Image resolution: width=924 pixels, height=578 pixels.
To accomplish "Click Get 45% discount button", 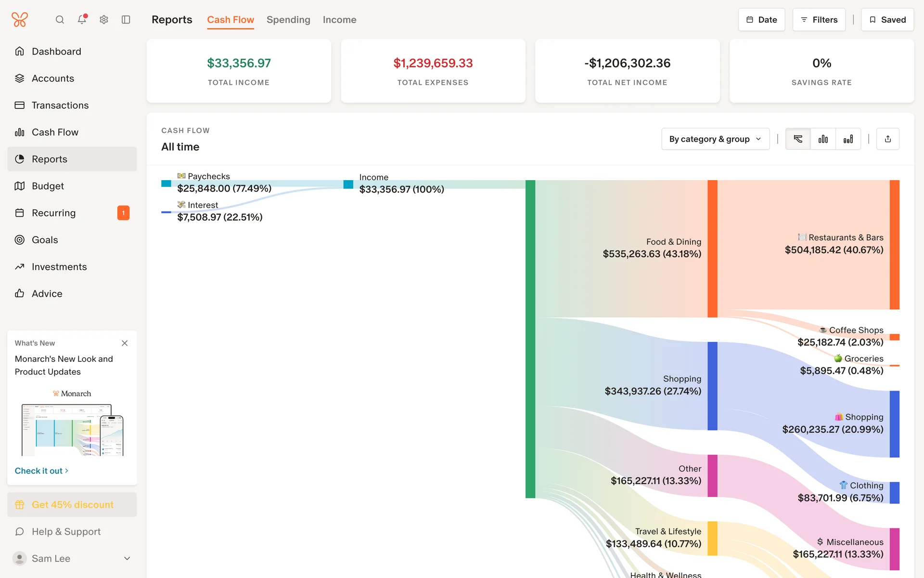I will 72,505.
